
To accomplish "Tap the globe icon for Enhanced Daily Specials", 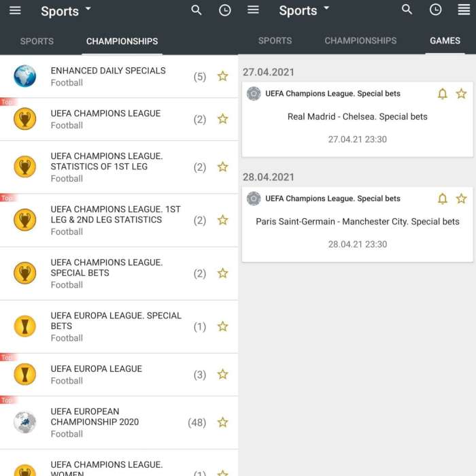I will [25, 76].
